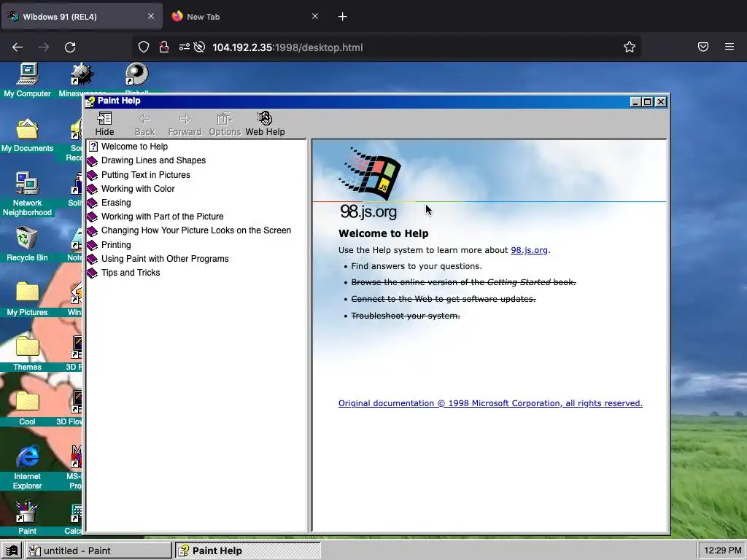747x560 pixels.
Task: Click the Back arrow in Paint Help
Action: pyautogui.click(x=145, y=124)
